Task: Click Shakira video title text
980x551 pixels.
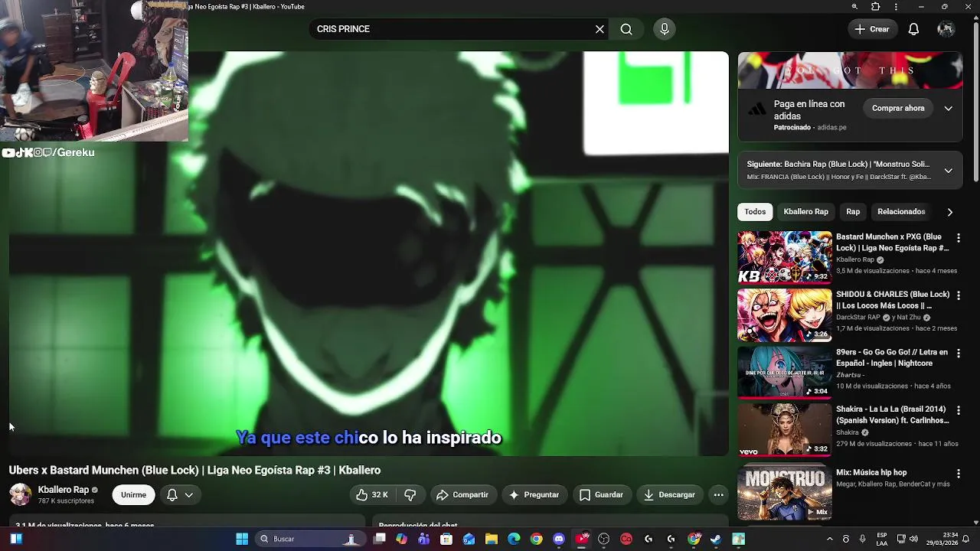Action: pyautogui.click(x=892, y=415)
